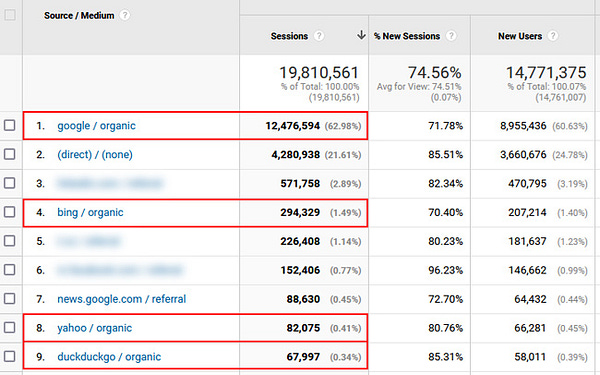Select new users value 207,214

527,212
